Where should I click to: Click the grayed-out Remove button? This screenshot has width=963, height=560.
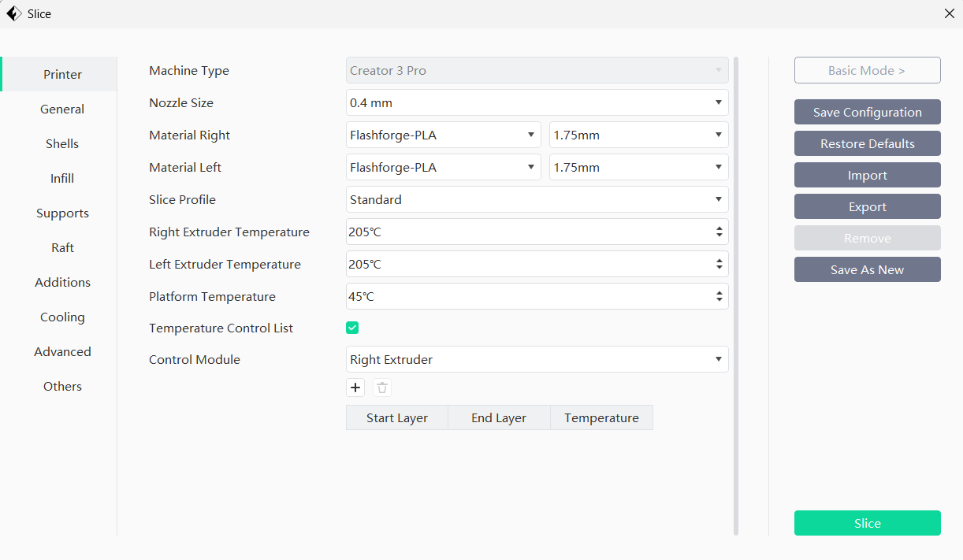(867, 238)
